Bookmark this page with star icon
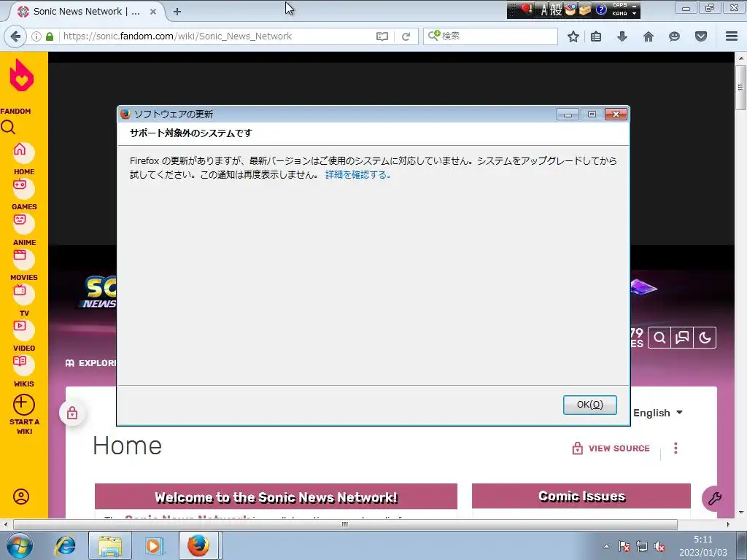This screenshot has height=560, width=747. [x=573, y=36]
